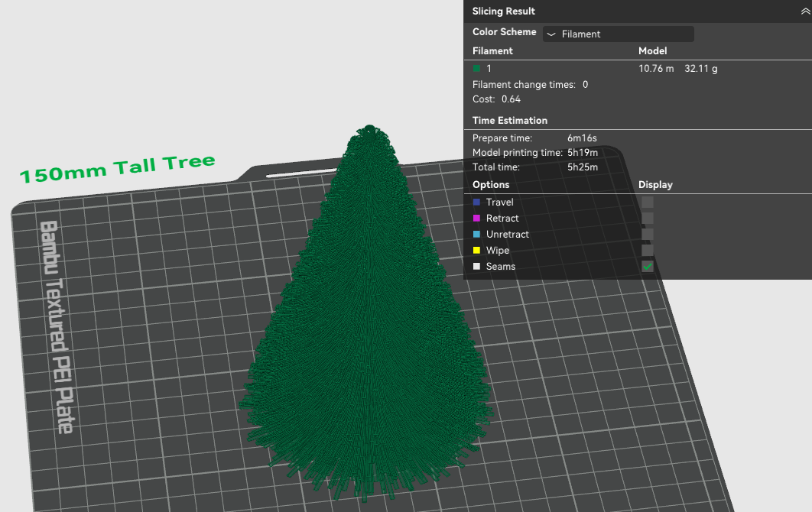Click the 'Slicing Result' panel title
The height and width of the screenshot is (512, 812).
coord(503,11)
